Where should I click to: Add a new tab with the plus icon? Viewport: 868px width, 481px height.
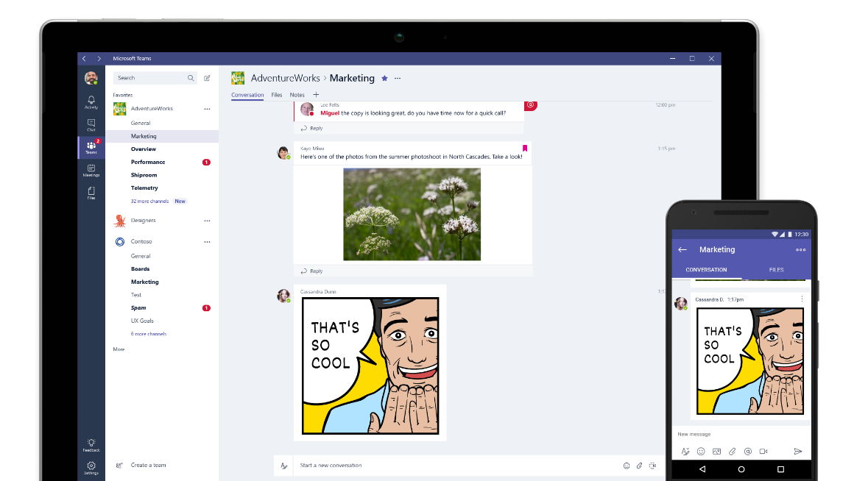pos(316,95)
